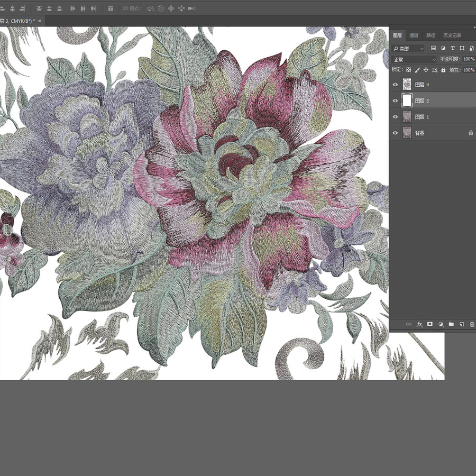Click the distribute top edges icon

click(39, 8)
